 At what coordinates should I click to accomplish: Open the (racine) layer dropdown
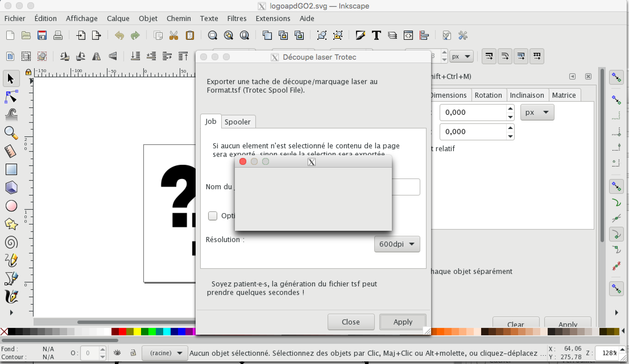pyautogui.click(x=165, y=353)
